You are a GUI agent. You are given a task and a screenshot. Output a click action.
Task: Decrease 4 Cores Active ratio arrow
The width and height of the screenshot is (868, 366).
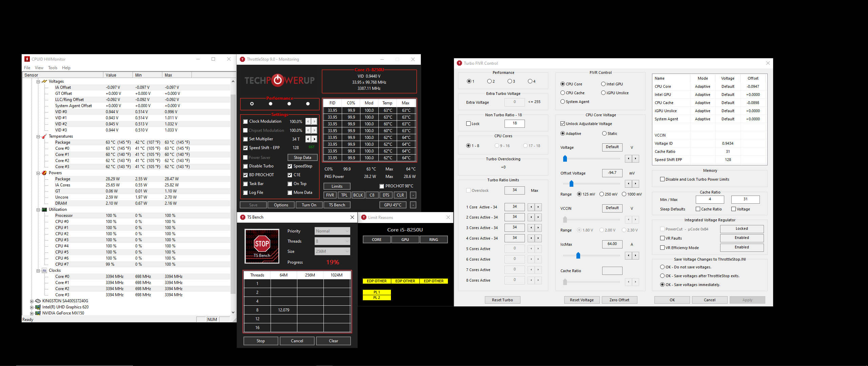click(x=531, y=238)
